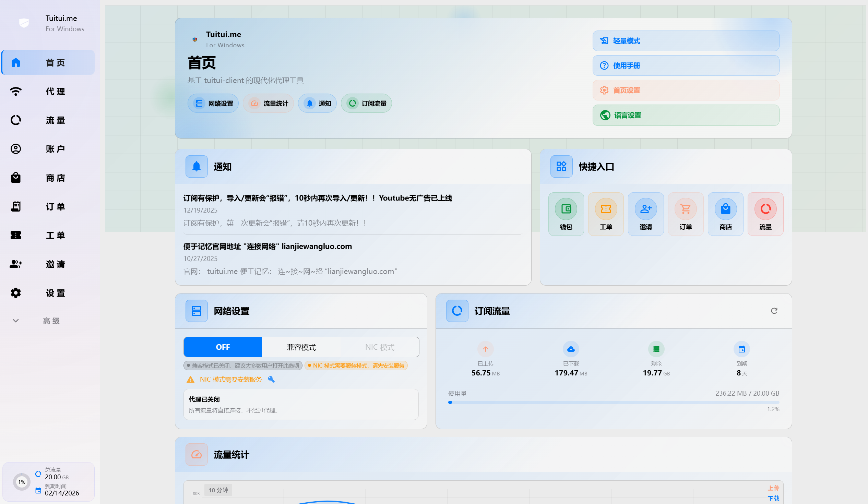The width and height of the screenshot is (868, 504).
Task: Turn proxy OFF using the OFF toggle
Action: [x=222, y=347]
